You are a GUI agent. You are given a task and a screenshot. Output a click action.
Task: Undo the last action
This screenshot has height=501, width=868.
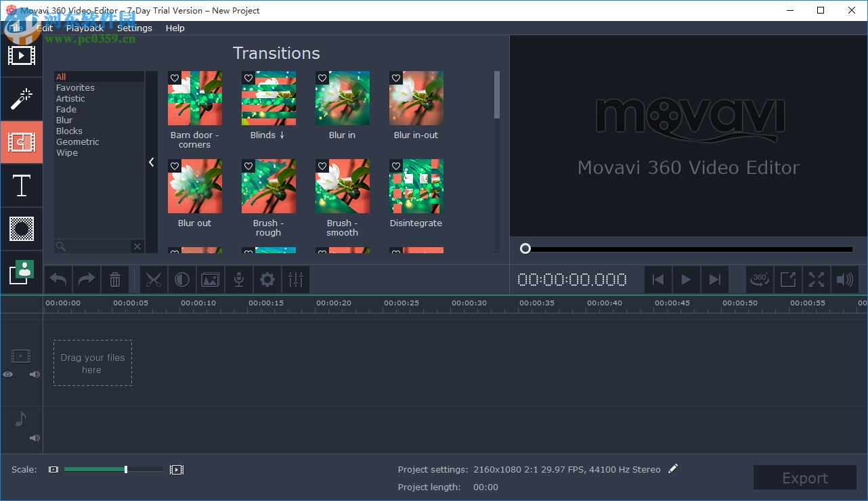(58, 280)
